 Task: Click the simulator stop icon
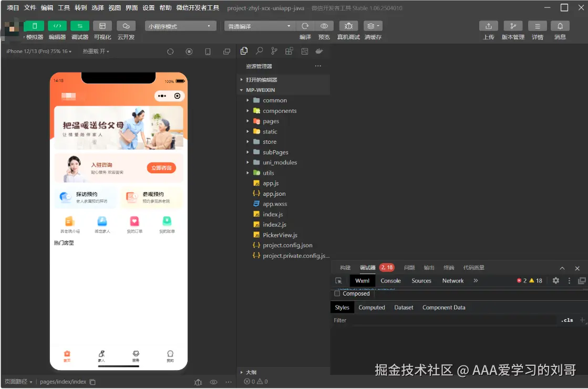189,52
